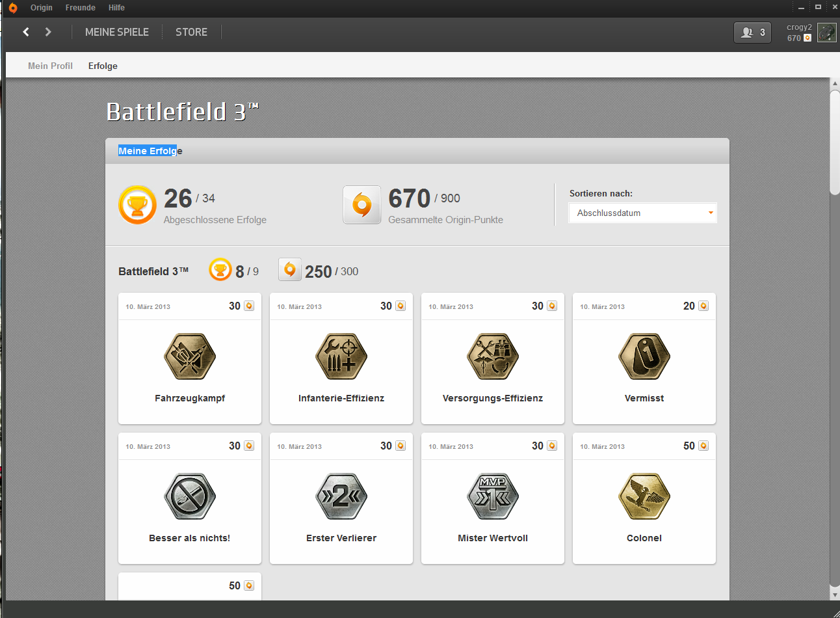
Task: Open the Hilfe menu
Action: point(116,8)
